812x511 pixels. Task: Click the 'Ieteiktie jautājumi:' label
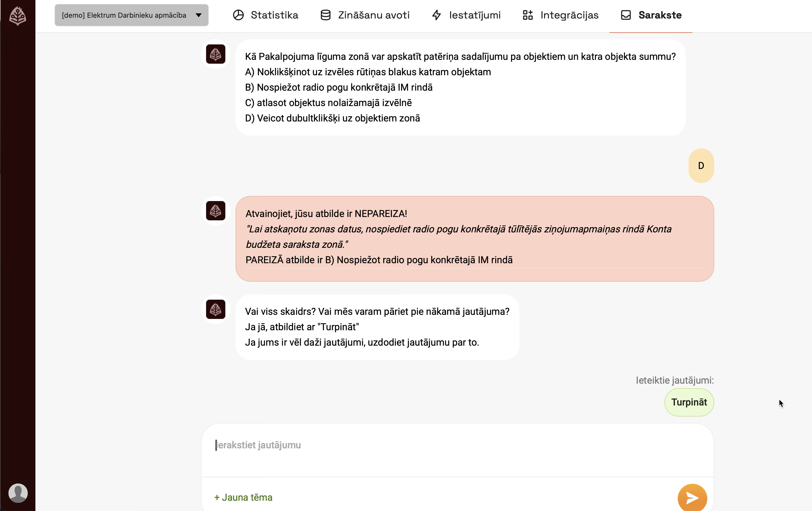point(675,381)
